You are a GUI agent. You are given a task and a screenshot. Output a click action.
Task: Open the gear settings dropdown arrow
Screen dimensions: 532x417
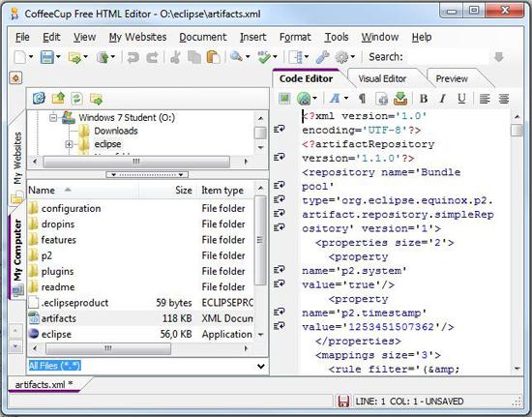[353, 57]
